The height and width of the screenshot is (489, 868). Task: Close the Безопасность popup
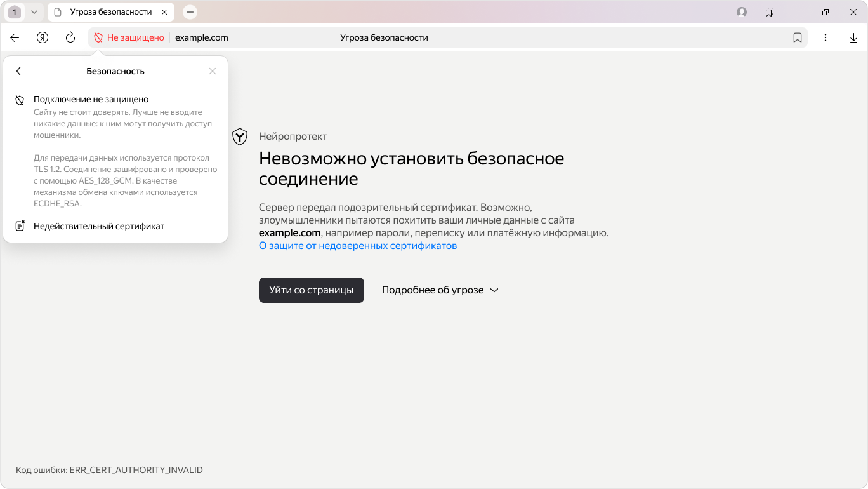tap(213, 71)
